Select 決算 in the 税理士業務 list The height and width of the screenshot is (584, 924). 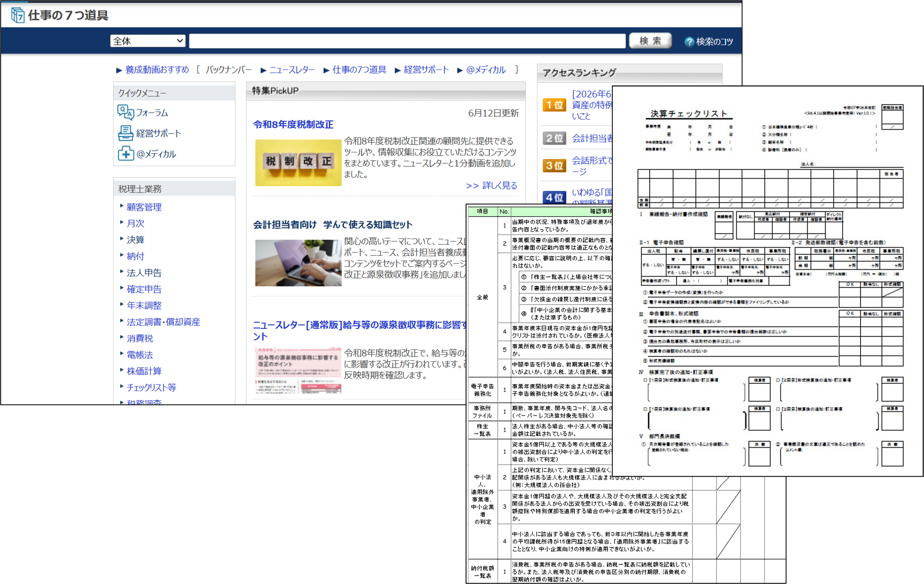click(x=136, y=240)
